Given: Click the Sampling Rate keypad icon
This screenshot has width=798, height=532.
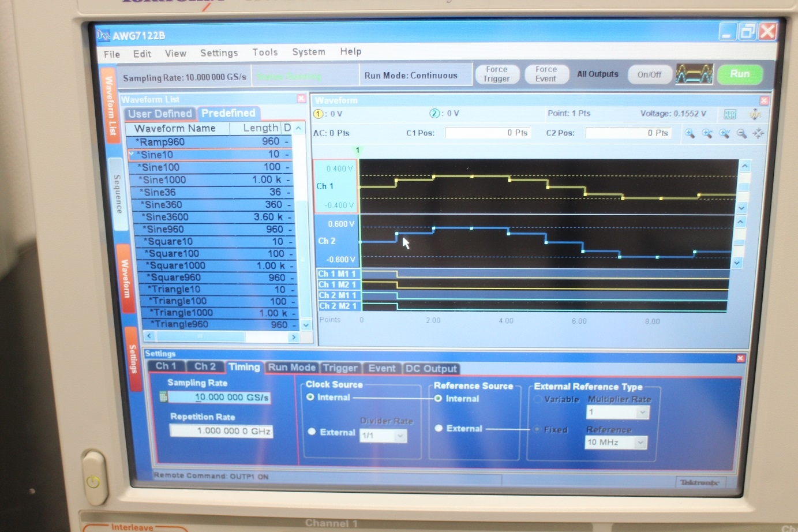Looking at the screenshot, I should [x=163, y=397].
